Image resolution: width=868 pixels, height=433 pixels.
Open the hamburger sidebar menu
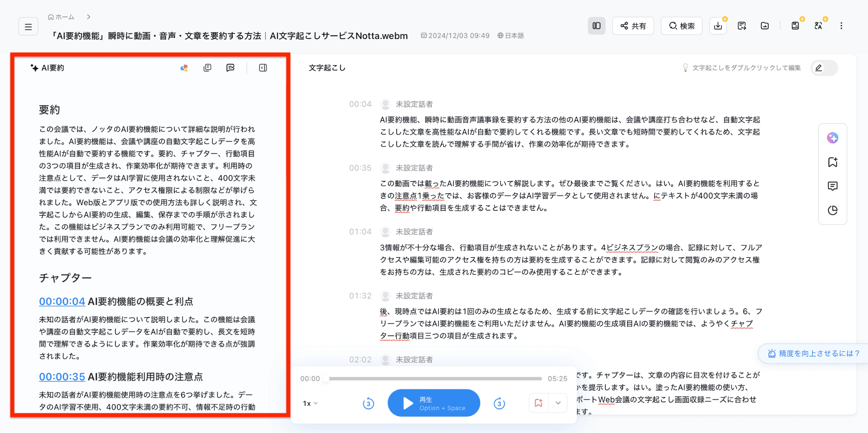click(x=28, y=27)
